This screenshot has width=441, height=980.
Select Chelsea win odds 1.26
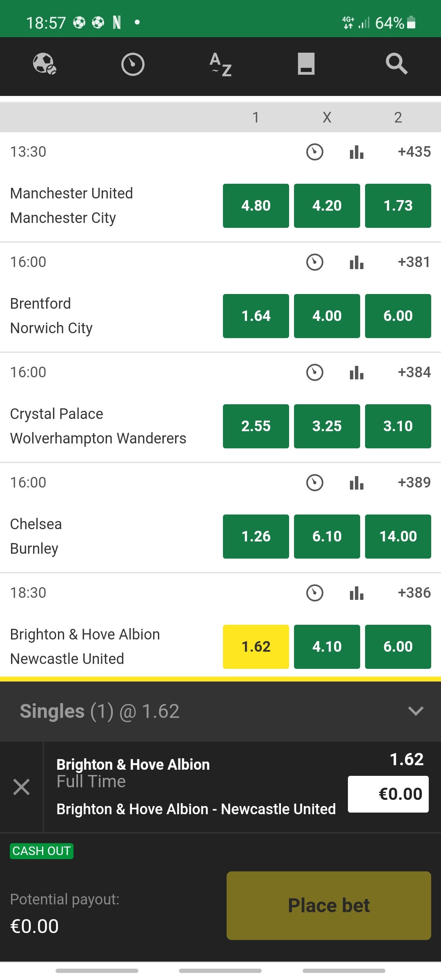tap(256, 537)
